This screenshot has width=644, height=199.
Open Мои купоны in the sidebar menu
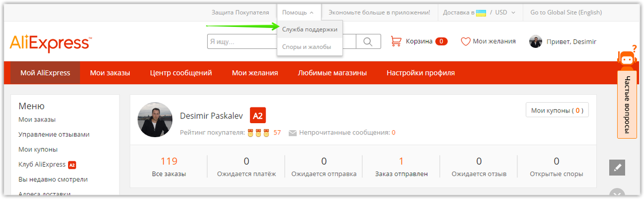coord(38,150)
